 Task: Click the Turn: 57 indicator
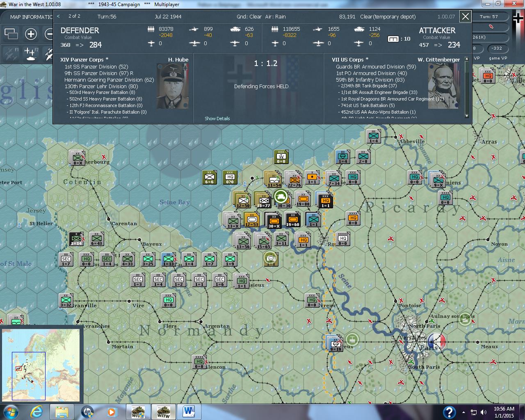(489, 16)
